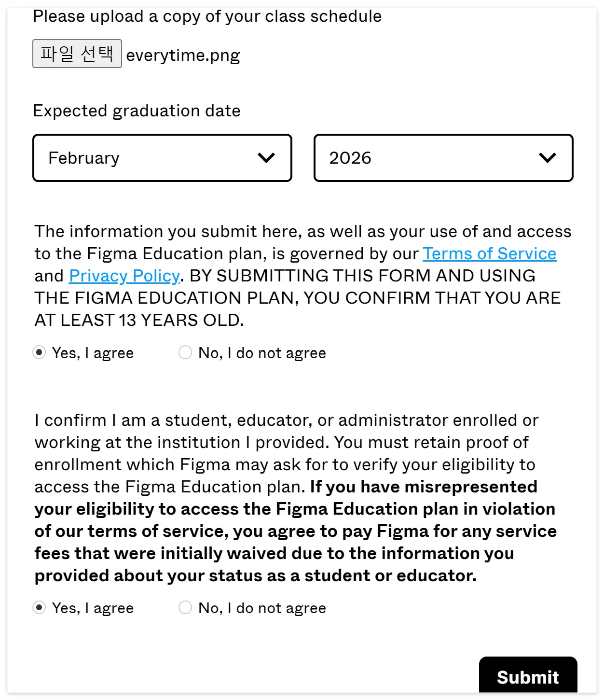
Task: Click 'No, I do not agree' label above Submit
Action: [x=262, y=608]
